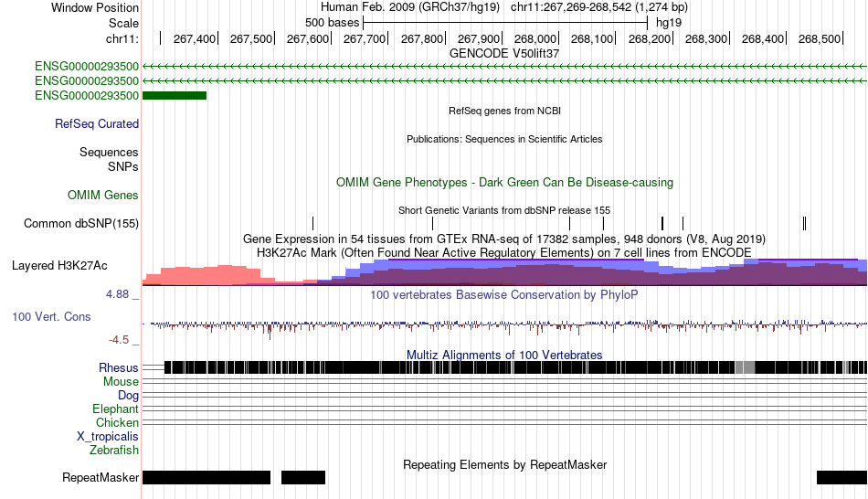The height and width of the screenshot is (499, 868).
Task: Click the gray gap in Rhesus alignment
Action: (x=745, y=366)
